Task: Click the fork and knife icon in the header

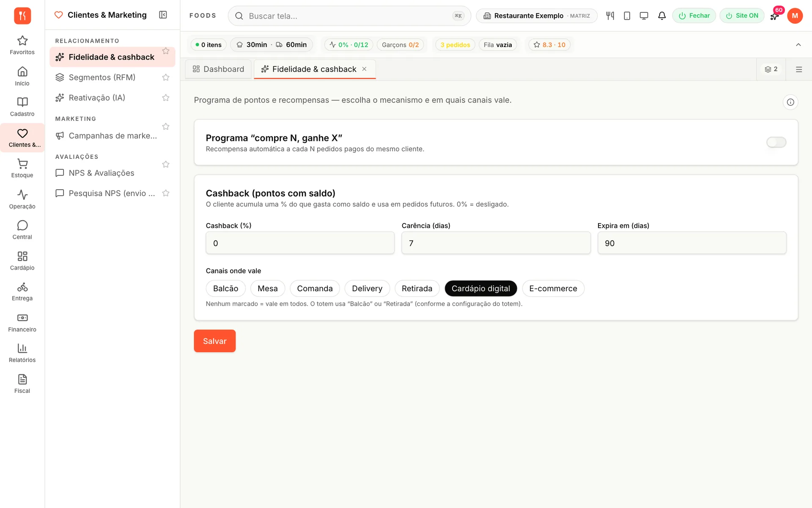Action: click(610, 16)
